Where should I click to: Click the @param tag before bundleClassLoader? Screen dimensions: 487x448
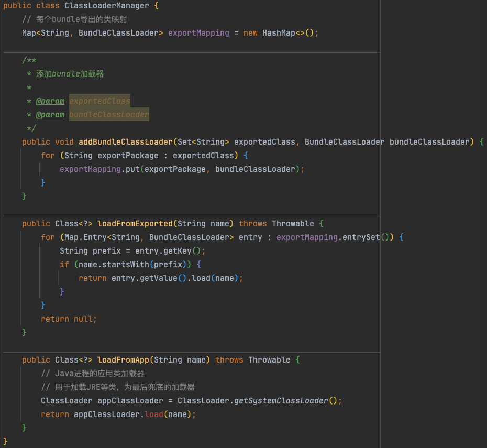pos(50,115)
